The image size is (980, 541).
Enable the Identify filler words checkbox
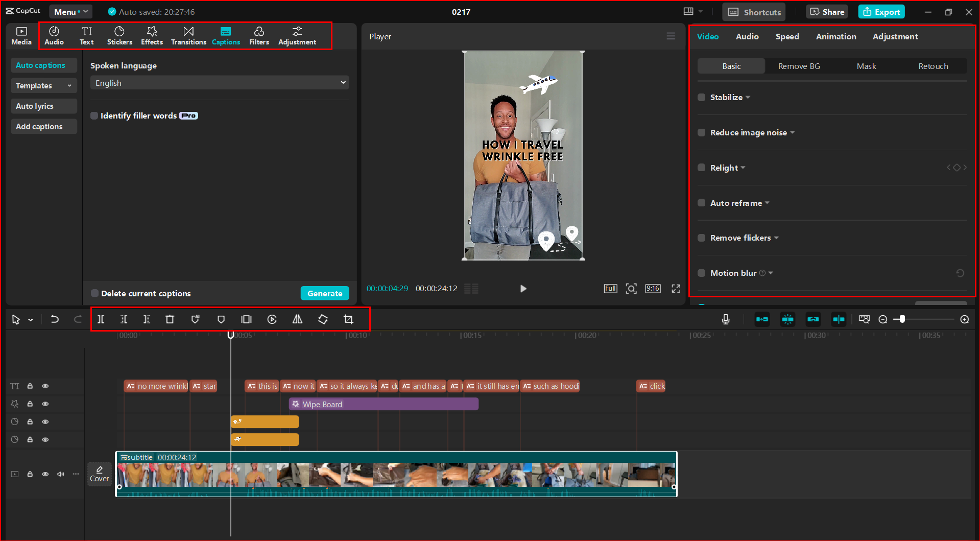coord(94,115)
